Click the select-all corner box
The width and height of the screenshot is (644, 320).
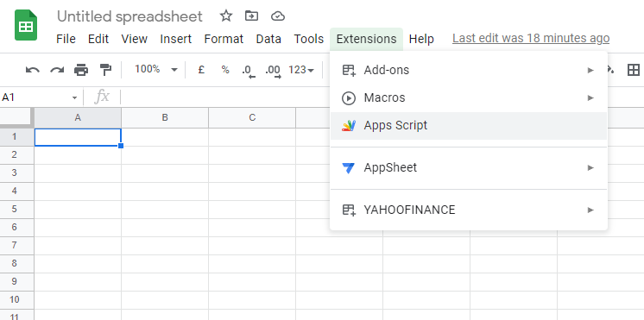[x=17, y=118]
